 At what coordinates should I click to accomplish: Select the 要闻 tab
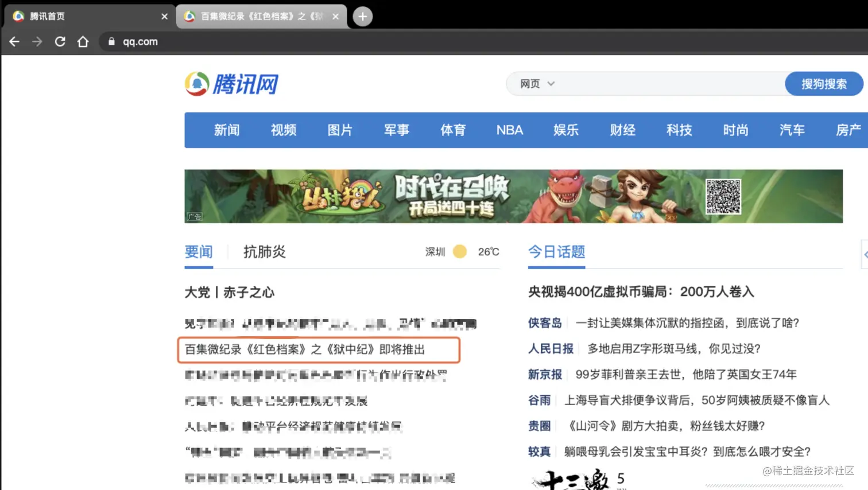click(199, 252)
